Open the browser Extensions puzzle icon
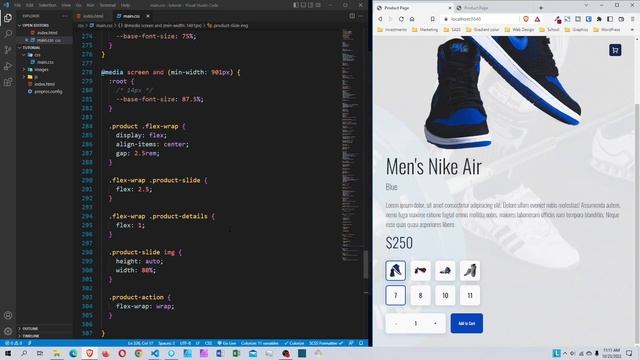Viewport: 640px width, 360px height. click(x=599, y=19)
